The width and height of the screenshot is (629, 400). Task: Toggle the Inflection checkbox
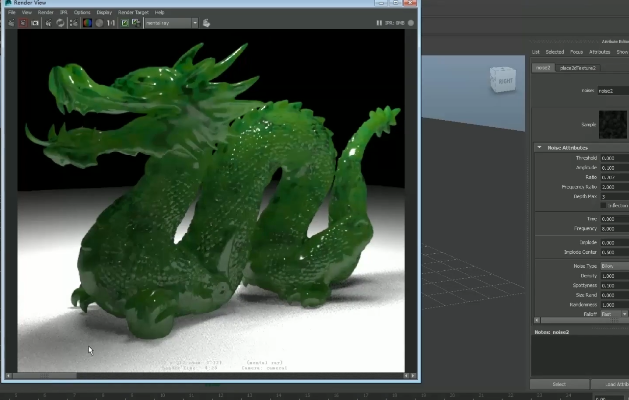click(603, 205)
